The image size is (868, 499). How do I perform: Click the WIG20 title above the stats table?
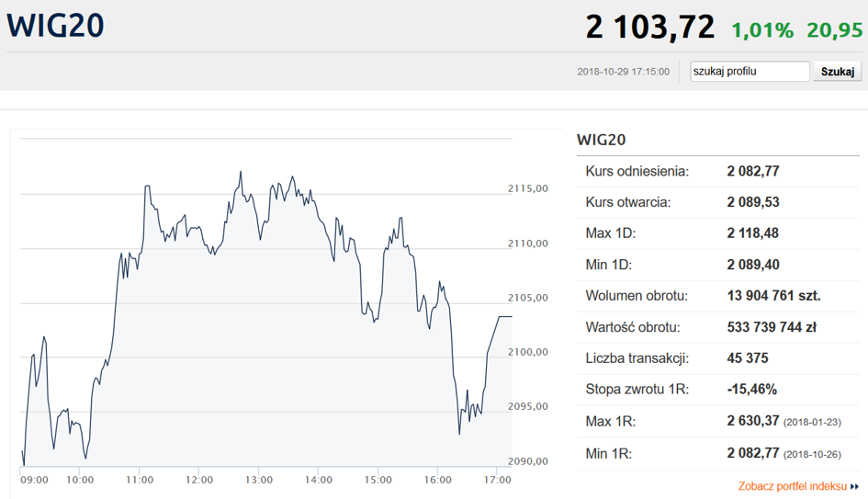click(x=602, y=140)
